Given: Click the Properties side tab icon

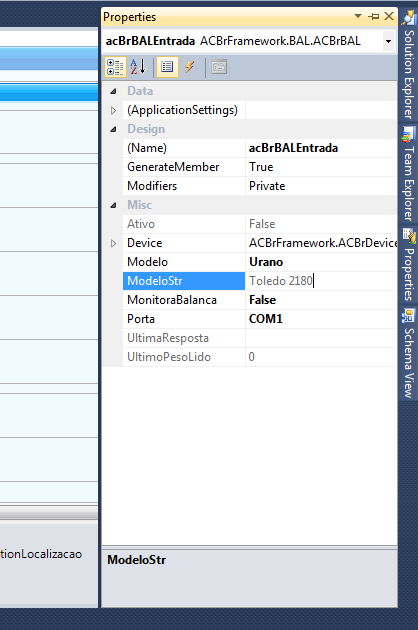Looking at the screenshot, I should pyautogui.click(x=409, y=237).
